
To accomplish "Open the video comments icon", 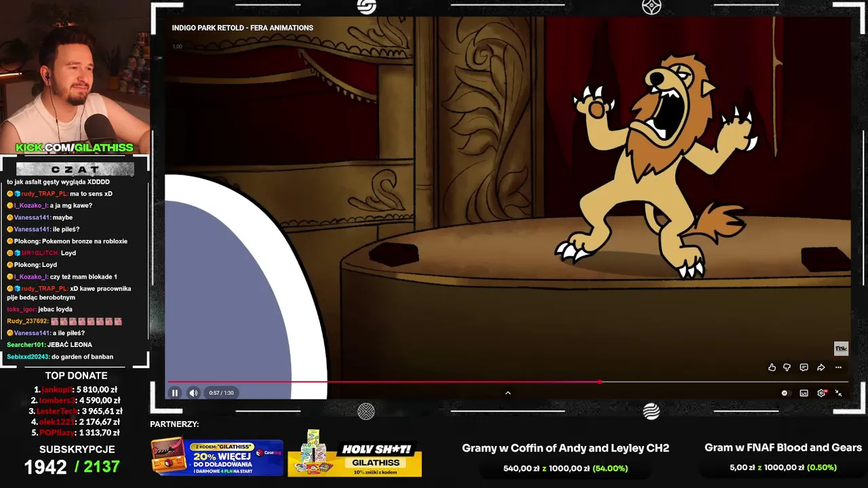I will click(804, 367).
